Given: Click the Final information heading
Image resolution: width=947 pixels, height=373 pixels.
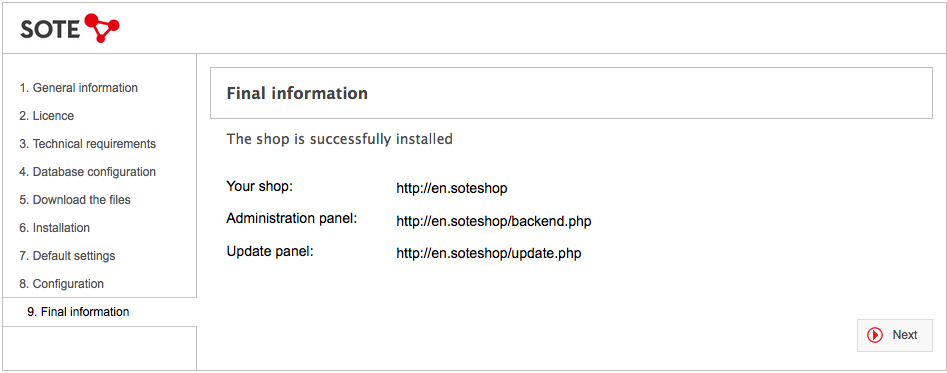Looking at the screenshot, I should point(297,93).
